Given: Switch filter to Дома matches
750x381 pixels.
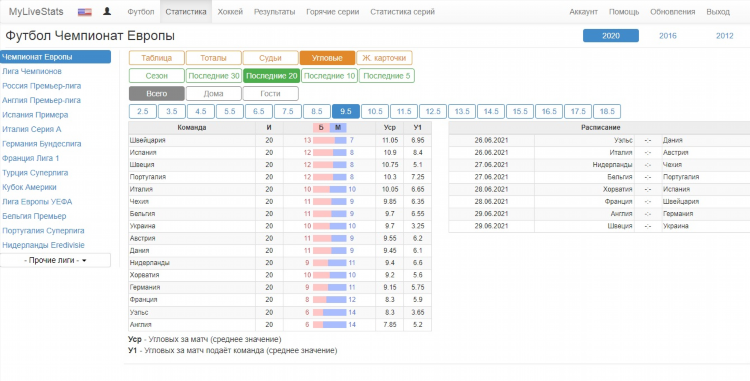Looking at the screenshot, I should (213, 94).
